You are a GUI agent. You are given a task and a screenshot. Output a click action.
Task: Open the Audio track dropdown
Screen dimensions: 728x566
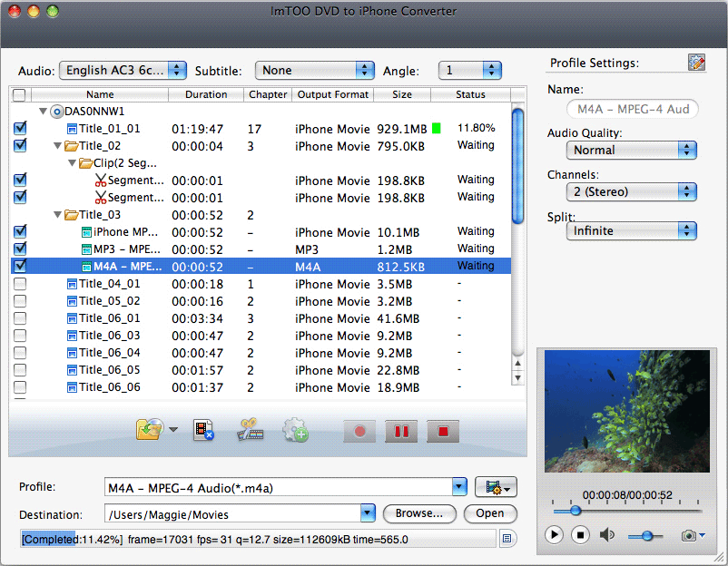pos(123,71)
